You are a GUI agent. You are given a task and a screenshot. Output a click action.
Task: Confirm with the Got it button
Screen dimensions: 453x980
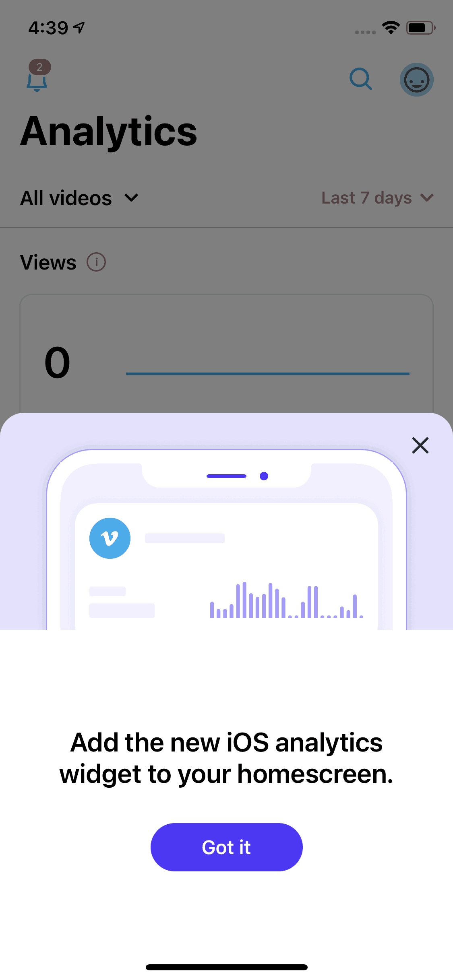tap(227, 847)
